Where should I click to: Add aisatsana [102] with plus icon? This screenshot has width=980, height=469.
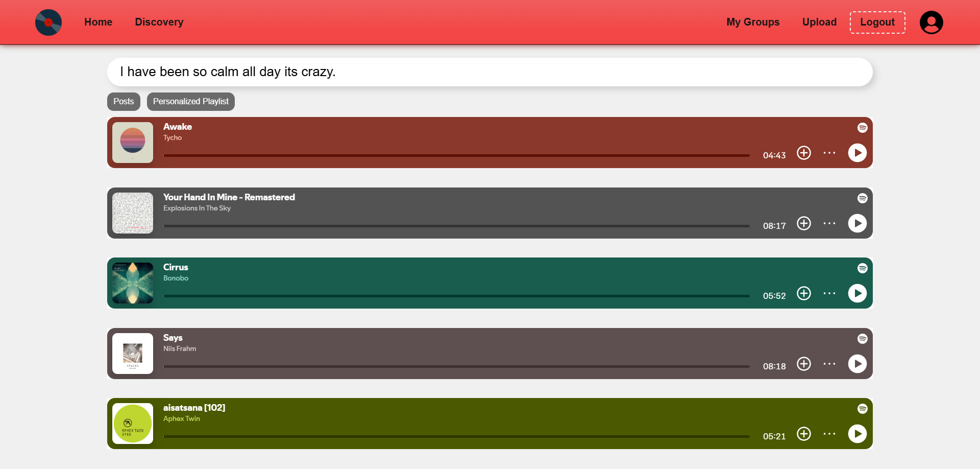click(x=804, y=434)
